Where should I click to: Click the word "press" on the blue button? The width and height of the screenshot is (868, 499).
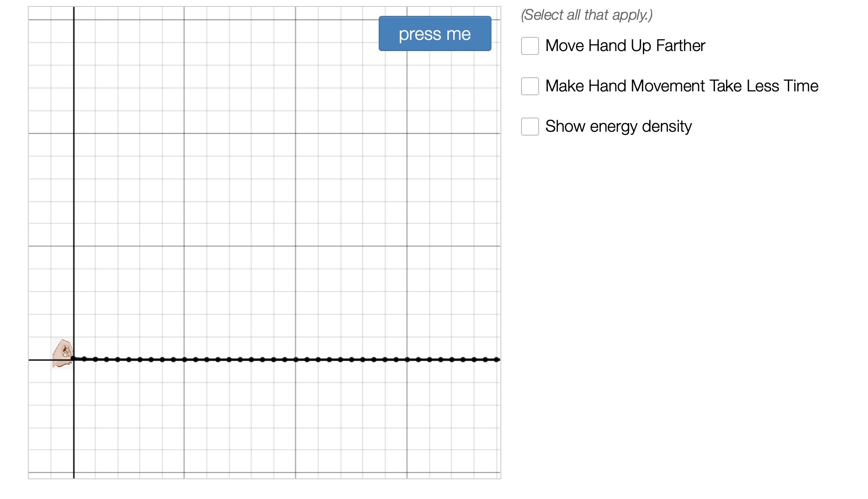tap(419, 34)
